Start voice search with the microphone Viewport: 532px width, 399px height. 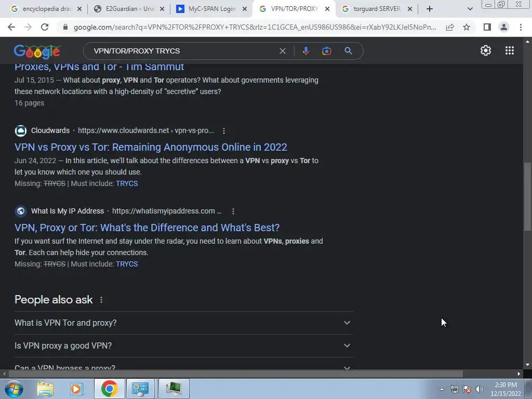[305, 51]
